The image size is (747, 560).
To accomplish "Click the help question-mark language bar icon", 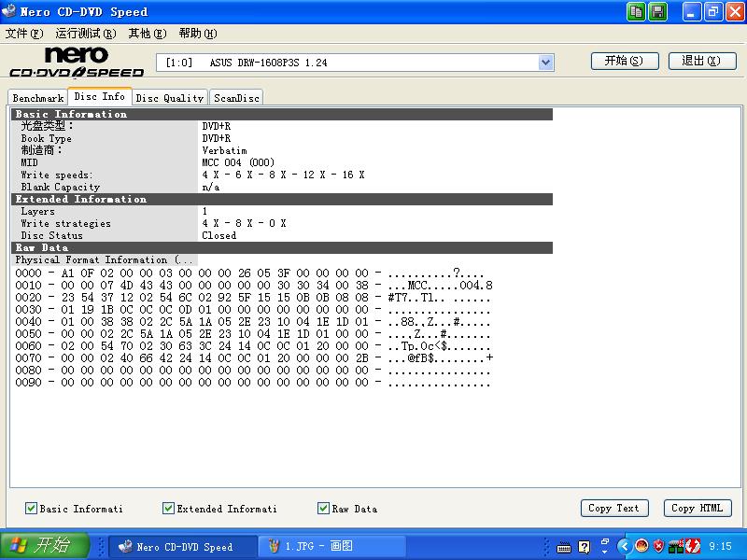I will click(x=585, y=546).
